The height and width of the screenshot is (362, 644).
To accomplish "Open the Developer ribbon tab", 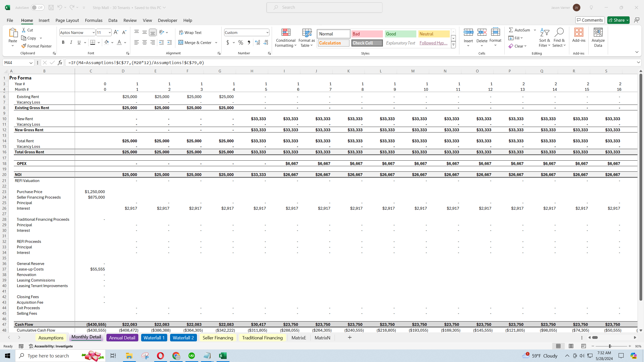I will 168,20.
